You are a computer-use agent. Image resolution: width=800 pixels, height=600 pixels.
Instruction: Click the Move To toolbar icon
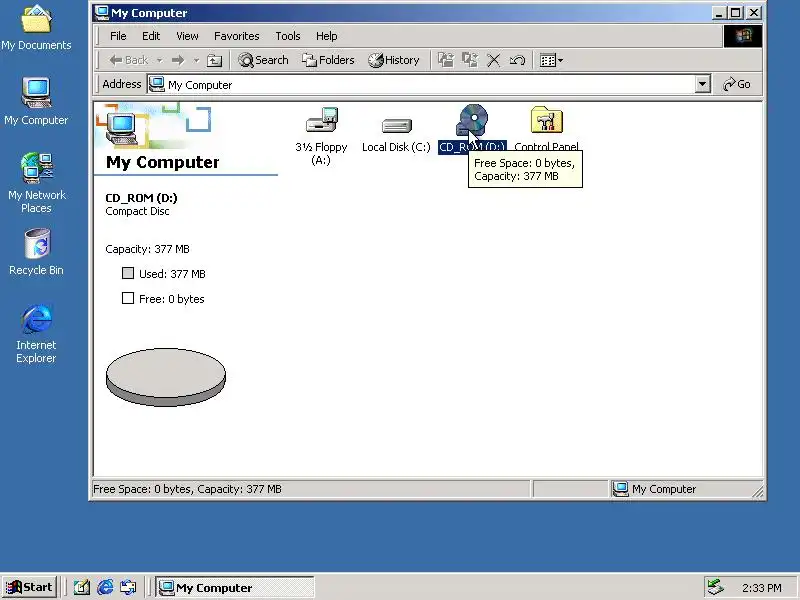tap(445, 60)
